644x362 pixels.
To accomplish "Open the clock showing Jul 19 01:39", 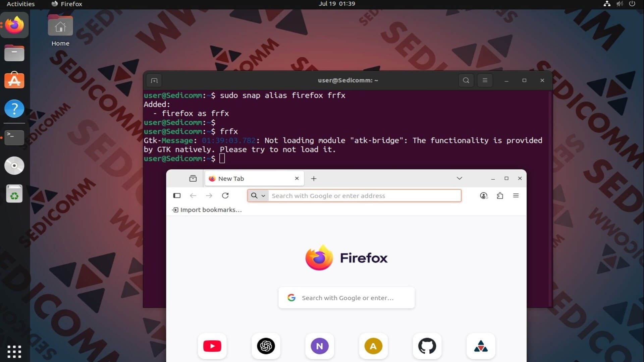I will pyautogui.click(x=337, y=4).
